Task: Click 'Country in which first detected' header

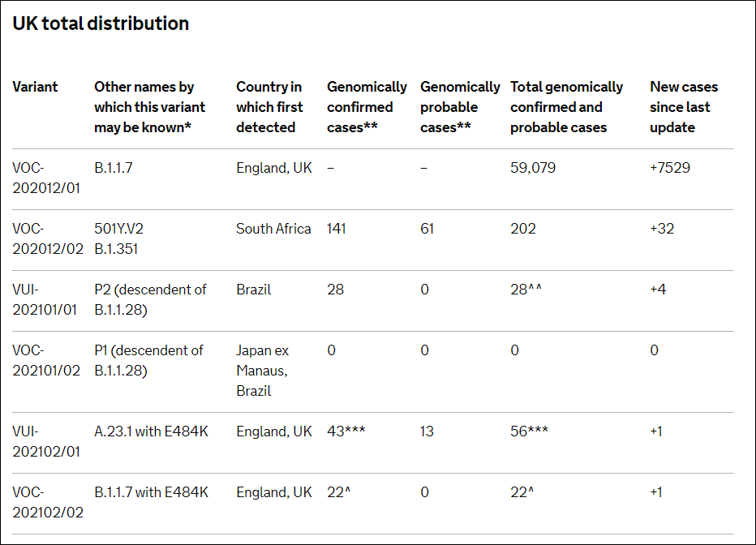Action: point(269,107)
